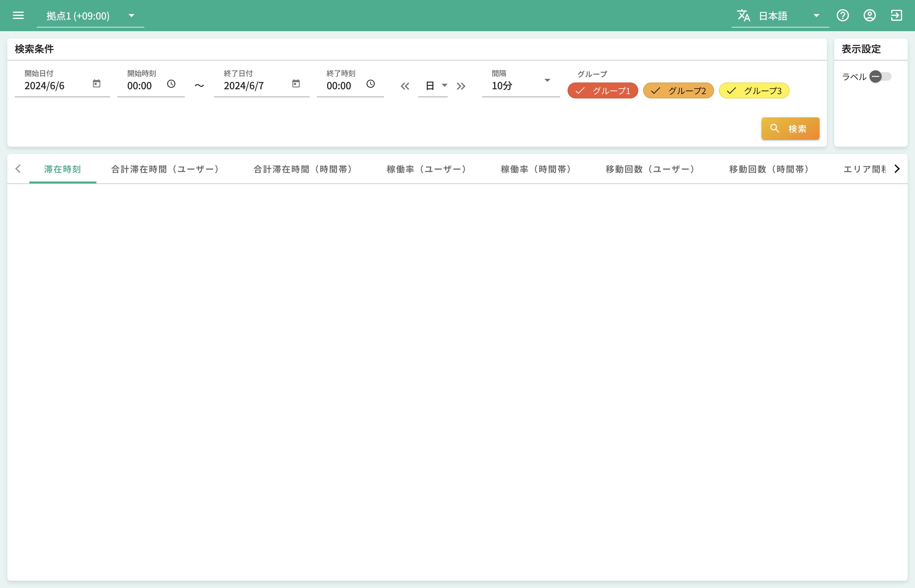This screenshot has height=588, width=915.
Task: Toggle off the グループ3 chip
Action: coord(754,90)
